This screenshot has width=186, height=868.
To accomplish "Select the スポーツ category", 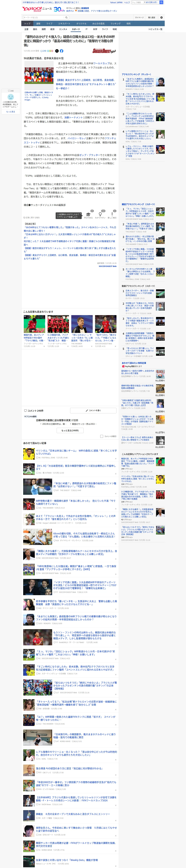I will [x=76, y=29].
